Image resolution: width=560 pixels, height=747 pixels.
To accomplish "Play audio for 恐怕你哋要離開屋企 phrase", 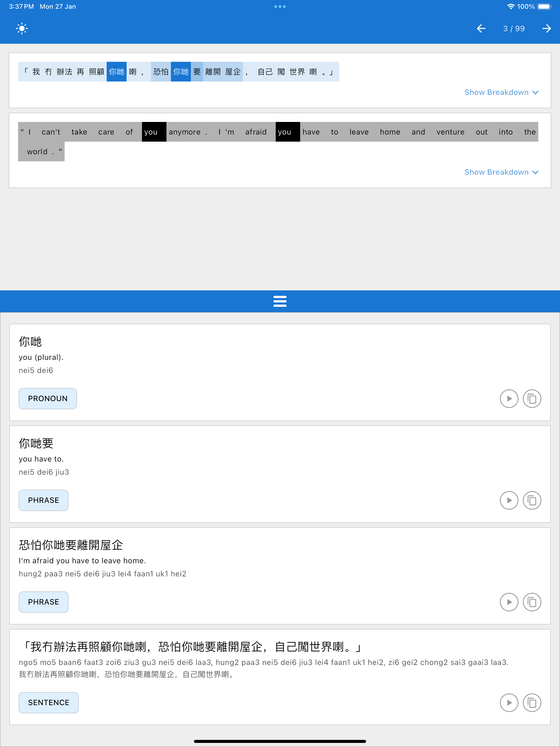I will coord(509,602).
